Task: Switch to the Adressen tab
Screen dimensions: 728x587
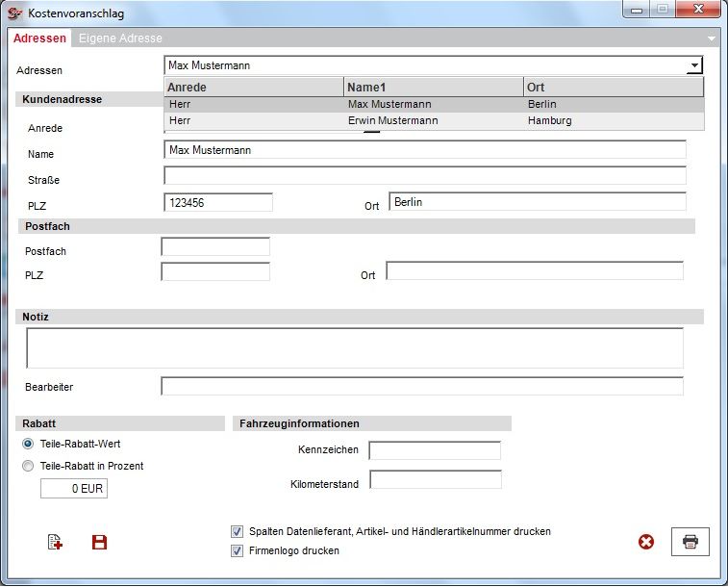Action: click(x=39, y=38)
